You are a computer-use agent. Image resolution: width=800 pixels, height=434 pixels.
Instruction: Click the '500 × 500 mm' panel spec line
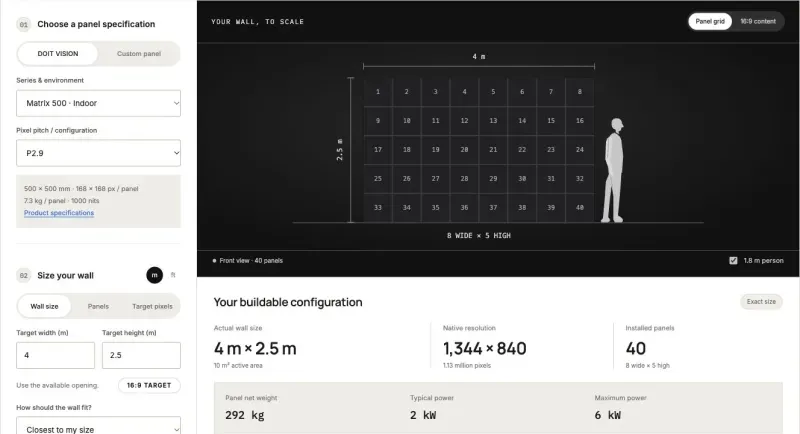(81, 189)
